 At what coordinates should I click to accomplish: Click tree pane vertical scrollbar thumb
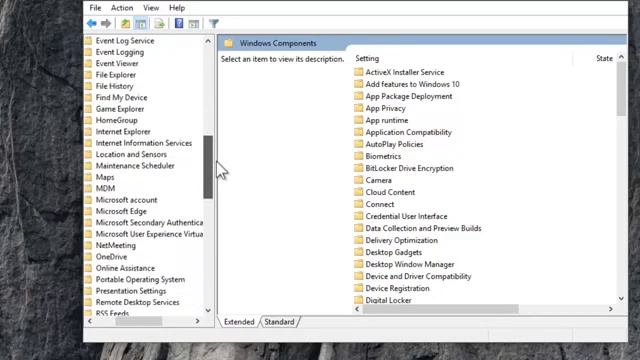pyautogui.click(x=208, y=167)
